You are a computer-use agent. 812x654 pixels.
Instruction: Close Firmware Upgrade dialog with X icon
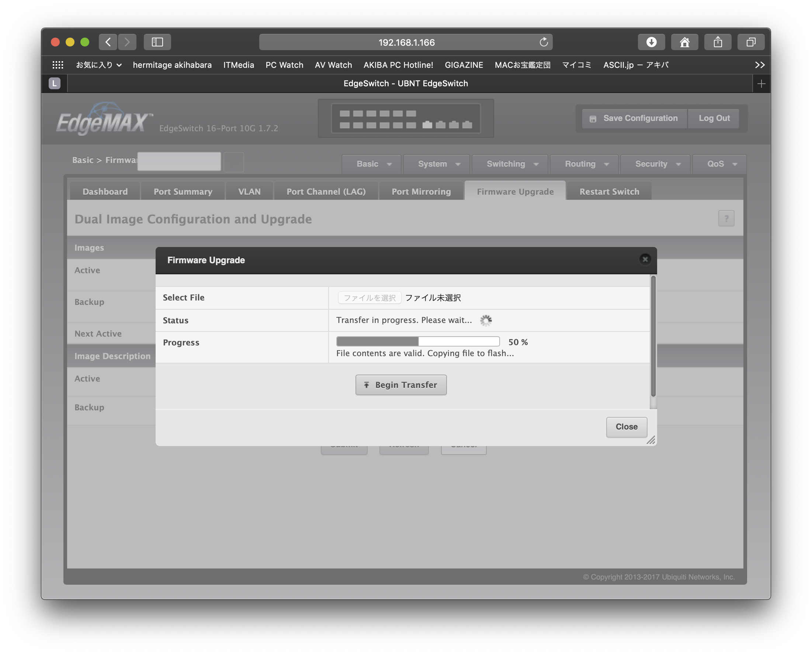coord(645,260)
